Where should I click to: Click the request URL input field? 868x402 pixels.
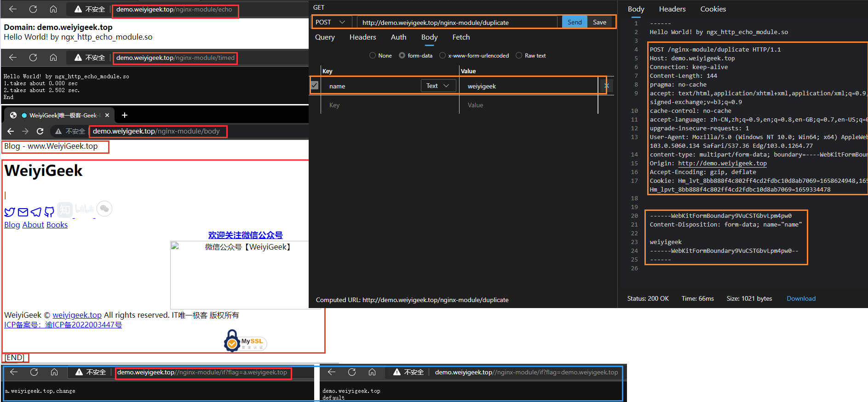pos(457,22)
